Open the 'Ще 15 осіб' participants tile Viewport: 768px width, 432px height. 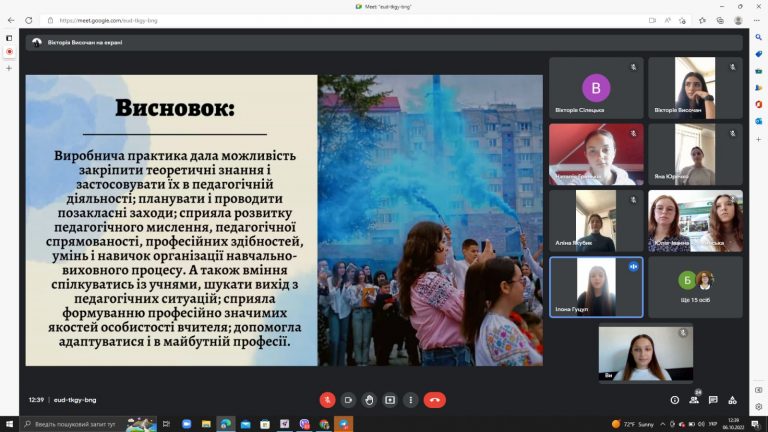[x=696, y=287]
